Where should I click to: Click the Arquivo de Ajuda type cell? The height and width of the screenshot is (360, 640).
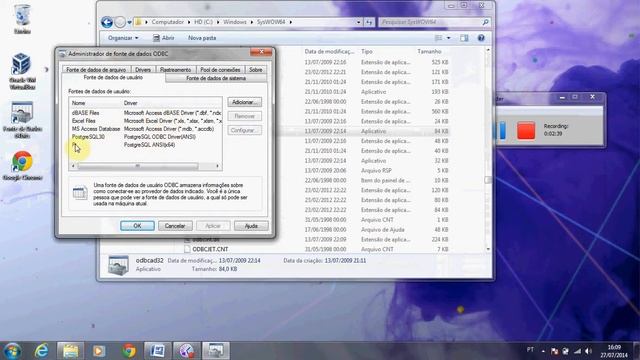point(382,229)
